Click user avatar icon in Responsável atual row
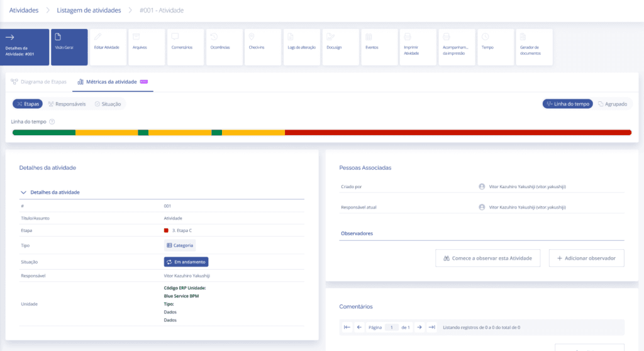 pyautogui.click(x=482, y=207)
